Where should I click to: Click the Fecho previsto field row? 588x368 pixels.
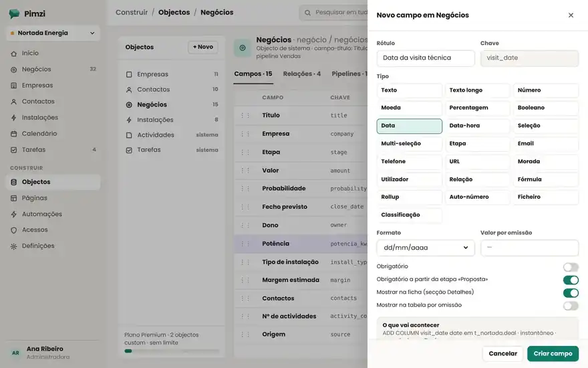pyautogui.click(x=301, y=207)
